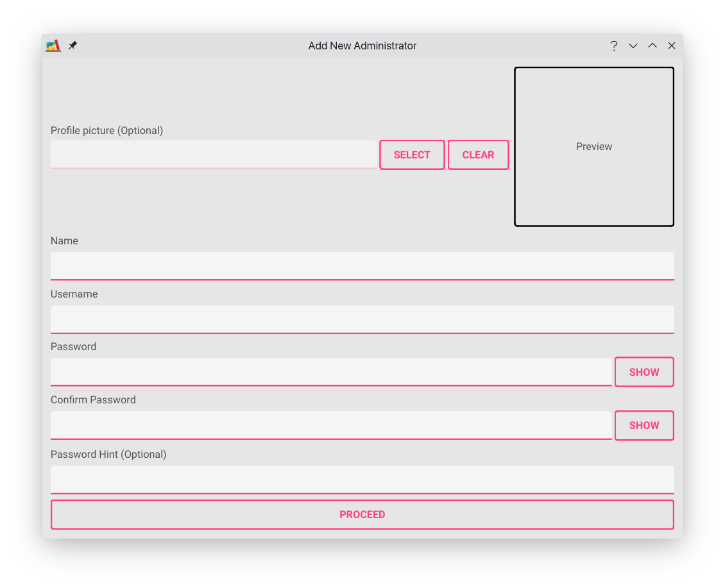Close the Add New Administrator dialog
The image size is (725, 588).
(x=671, y=46)
